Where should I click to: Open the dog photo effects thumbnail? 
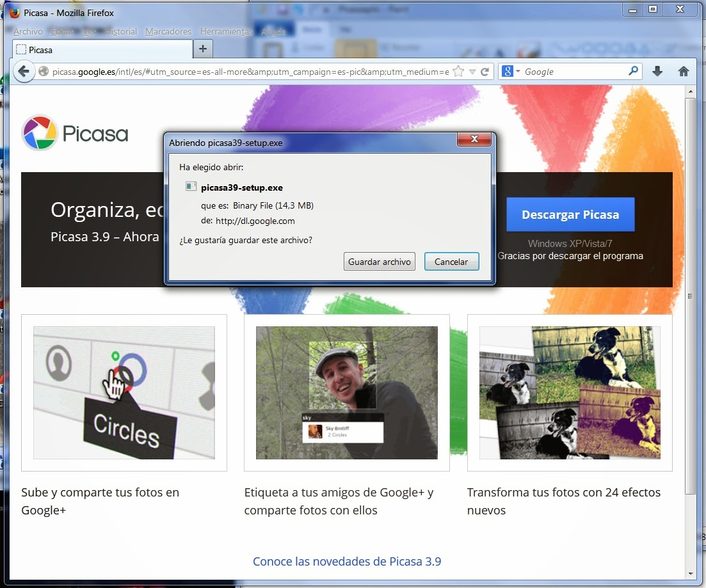(570, 393)
